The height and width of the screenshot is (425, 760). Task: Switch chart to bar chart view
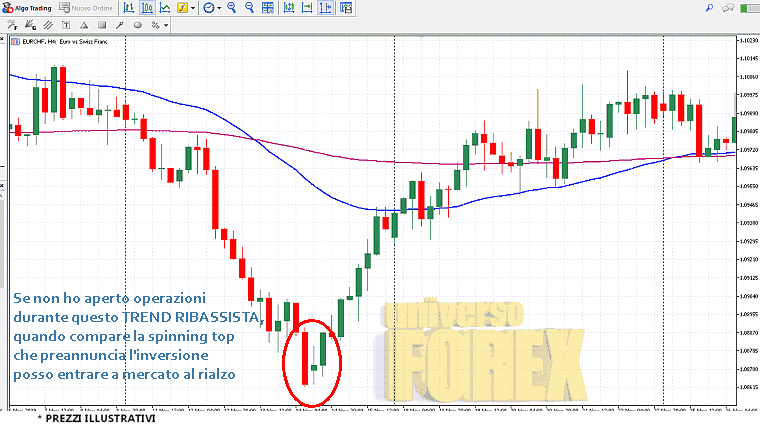tap(130, 7)
